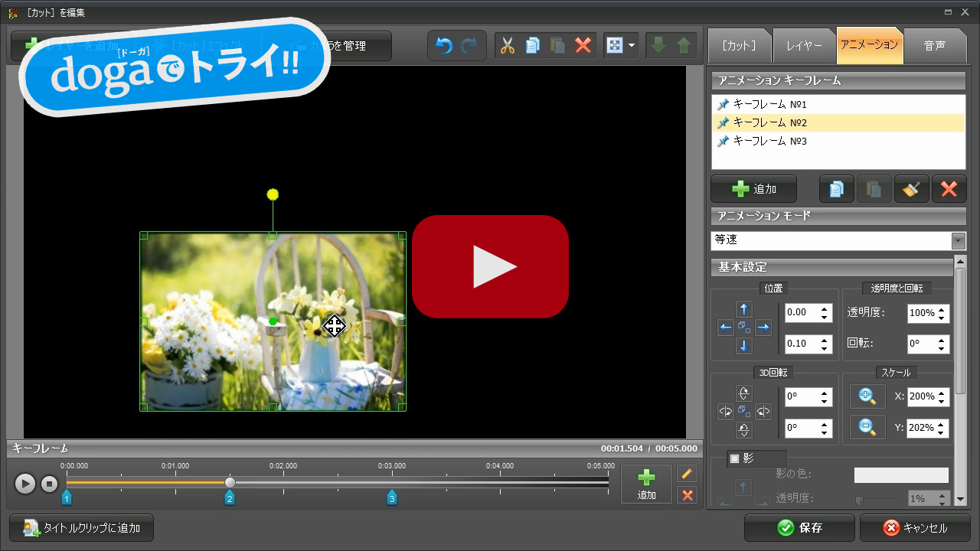Switch to the レイヤー tab
This screenshot has height=551, width=980.
click(804, 46)
